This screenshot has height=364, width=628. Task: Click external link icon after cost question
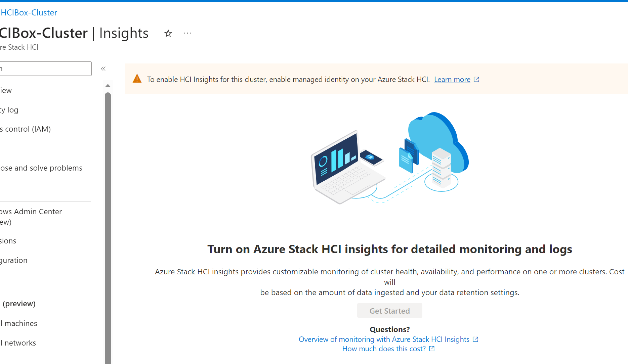pos(431,349)
